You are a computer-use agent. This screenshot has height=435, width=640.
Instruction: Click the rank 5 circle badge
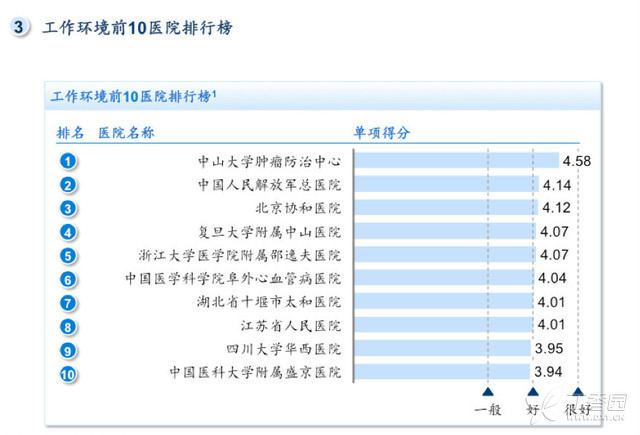68,256
